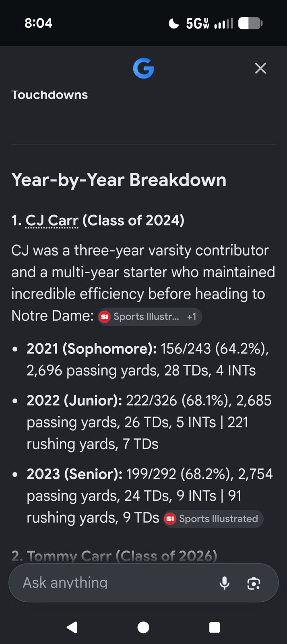Tap the 2021 (Sophomore) stats bullet
Screen dimensions: 287x644
point(148,359)
